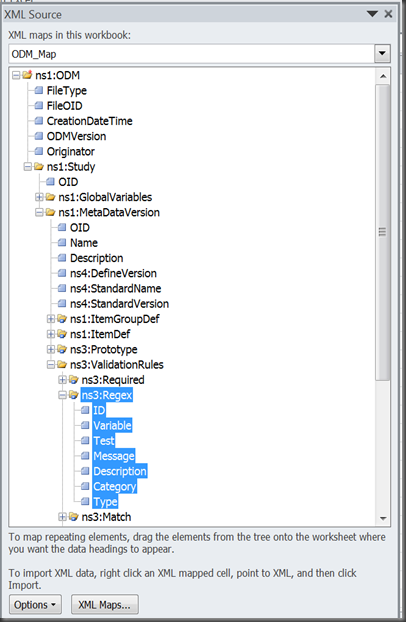
Task: Click the FileType attribute icon
Action: click(x=38, y=90)
